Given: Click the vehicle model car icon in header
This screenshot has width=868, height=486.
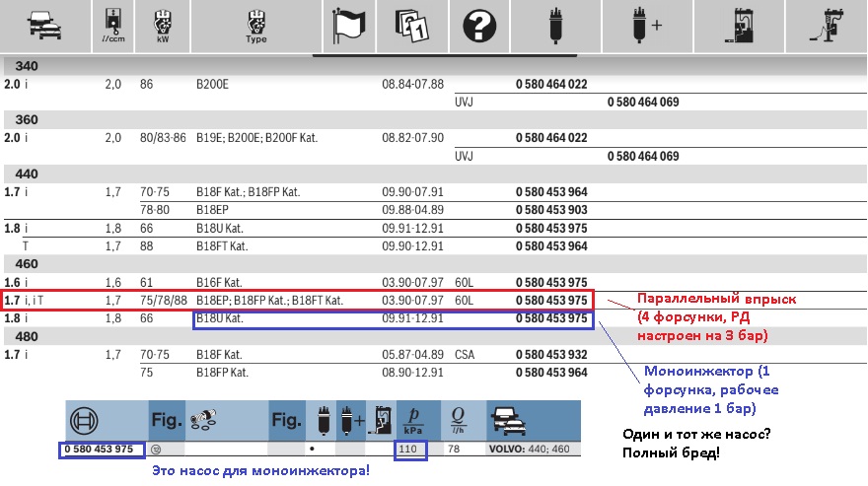Looking at the screenshot, I should coord(45,24).
